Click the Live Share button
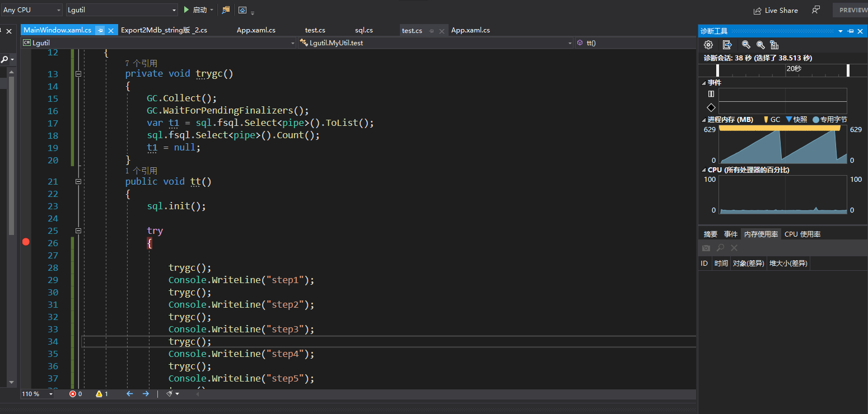The width and height of the screenshot is (868, 414). [776, 10]
